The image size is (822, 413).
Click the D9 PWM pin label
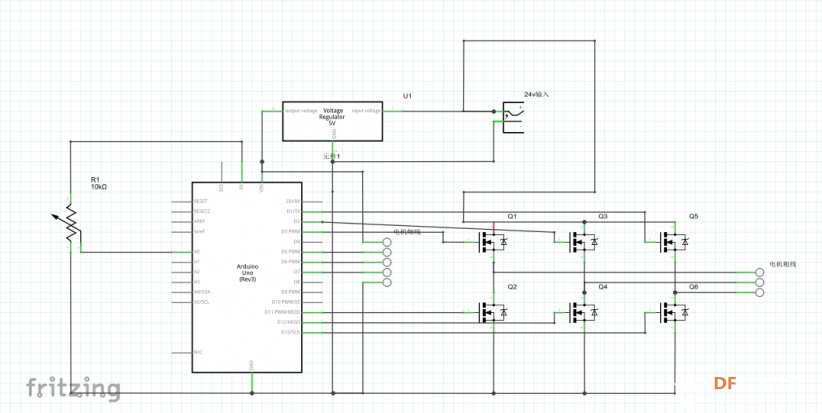click(291, 292)
